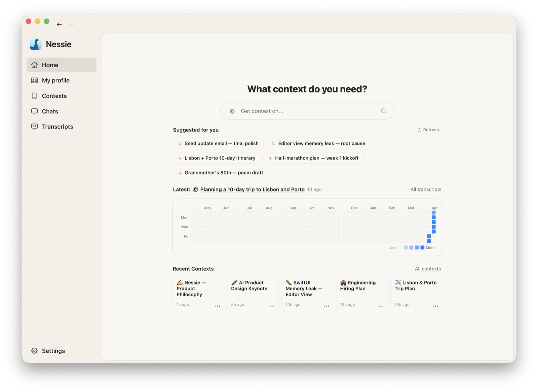Click the magnifying glass search icon
This screenshot has width=538, height=392.
pyautogui.click(x=384, y=111)
